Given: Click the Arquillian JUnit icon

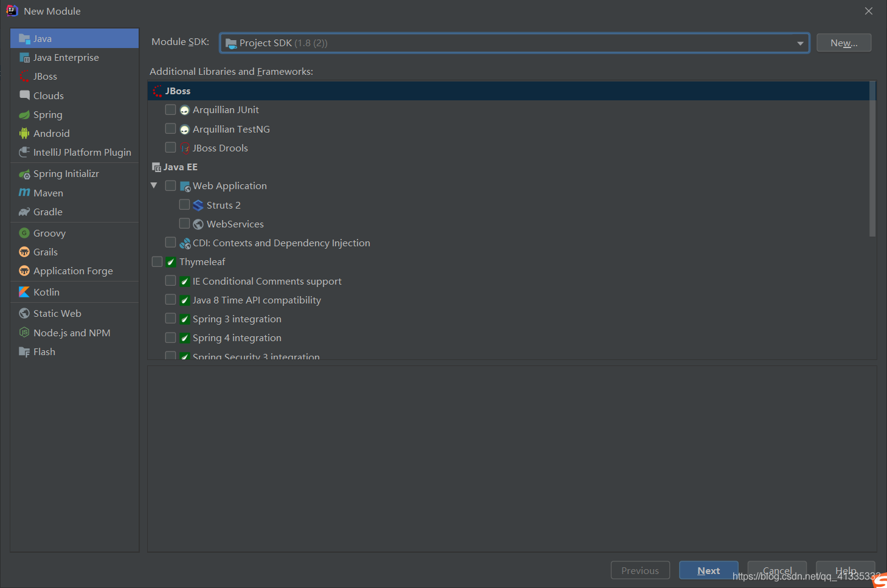Looking at the screenshot, I should (185, 110).
